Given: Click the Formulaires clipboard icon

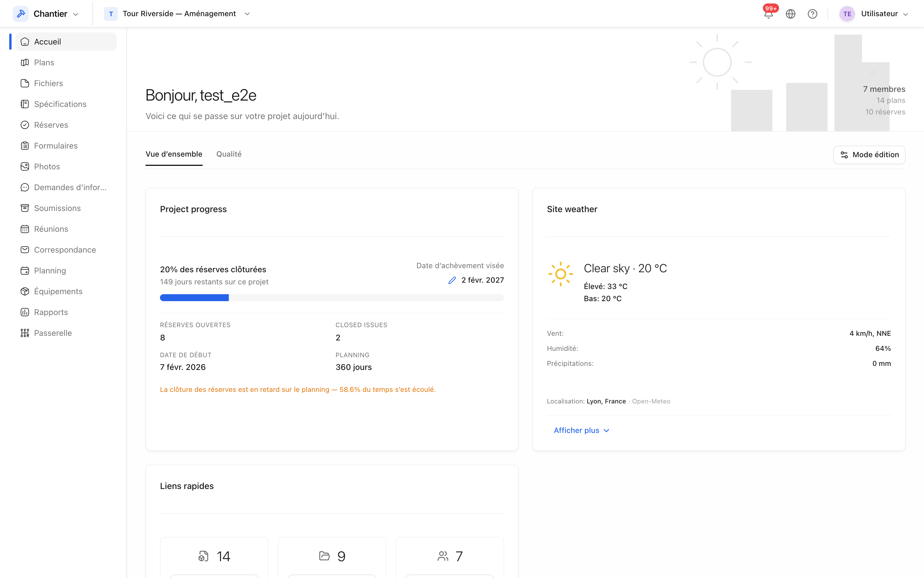Looking at the screenshot, I should coord(25,146).
